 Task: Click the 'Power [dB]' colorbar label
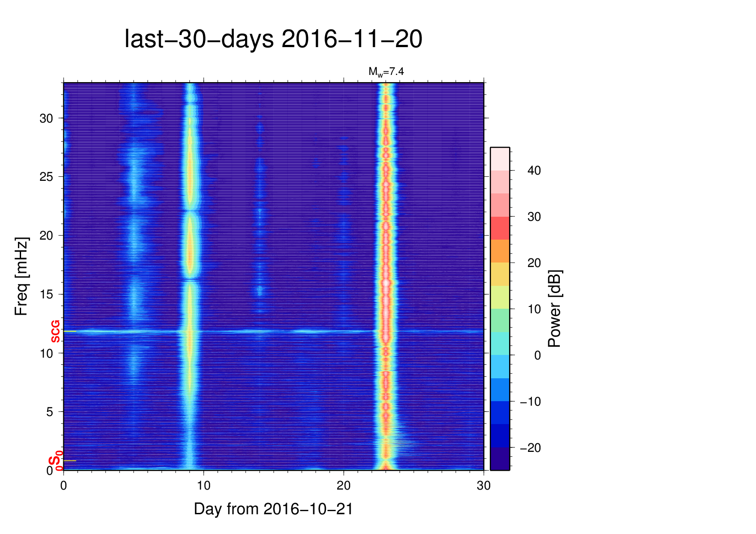pyautogui.click(x=555, y=309)
